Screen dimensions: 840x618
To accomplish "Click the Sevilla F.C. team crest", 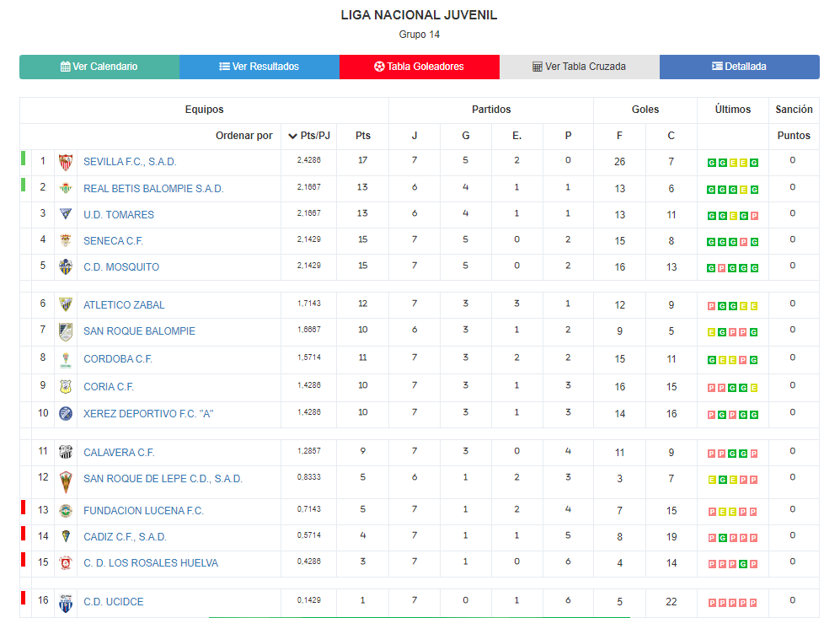I will [x=66, y=162].
